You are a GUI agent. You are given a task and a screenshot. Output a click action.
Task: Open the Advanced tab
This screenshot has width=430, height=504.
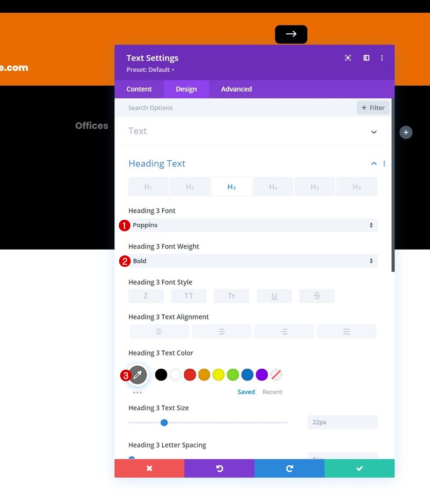coord(236,89)
